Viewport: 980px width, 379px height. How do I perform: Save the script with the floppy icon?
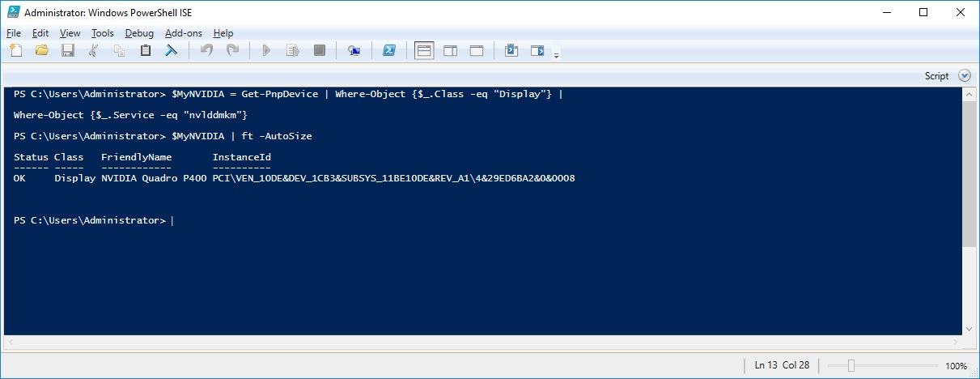tap(68, 51)
